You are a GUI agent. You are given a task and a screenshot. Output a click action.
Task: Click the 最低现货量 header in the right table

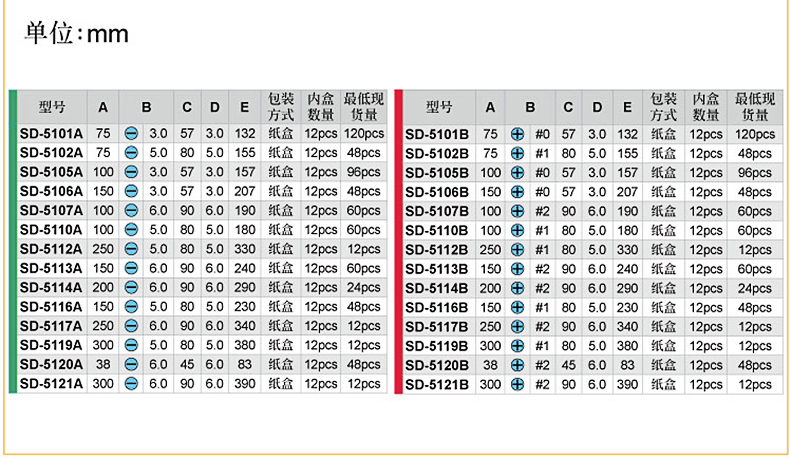tap(754, 107)
